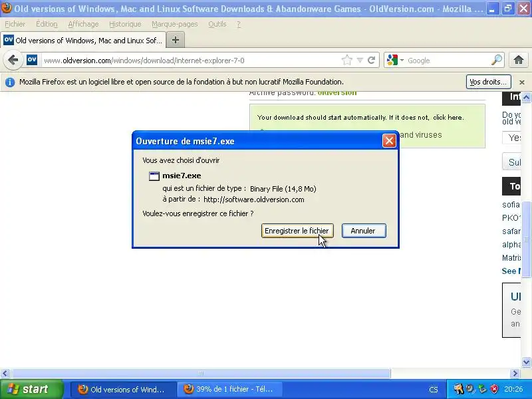Go to the home page icon
Image resolution: width=532 pixels, height=399 pixels.
[518, 60]
